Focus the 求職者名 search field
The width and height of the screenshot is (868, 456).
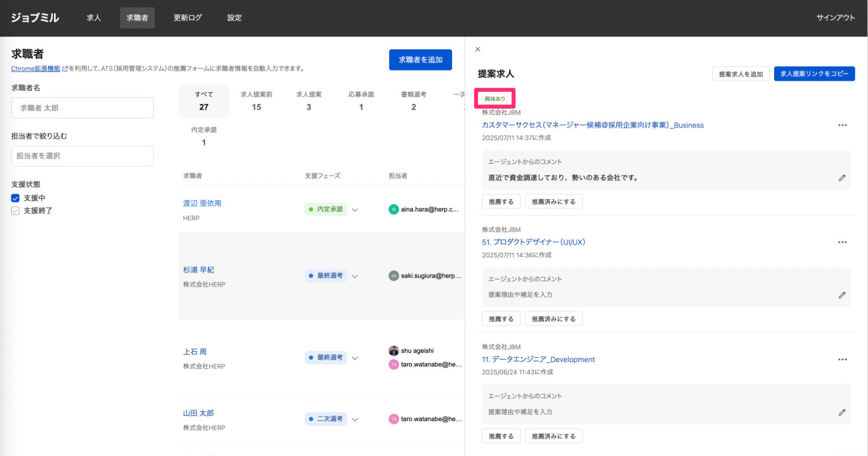82,108
